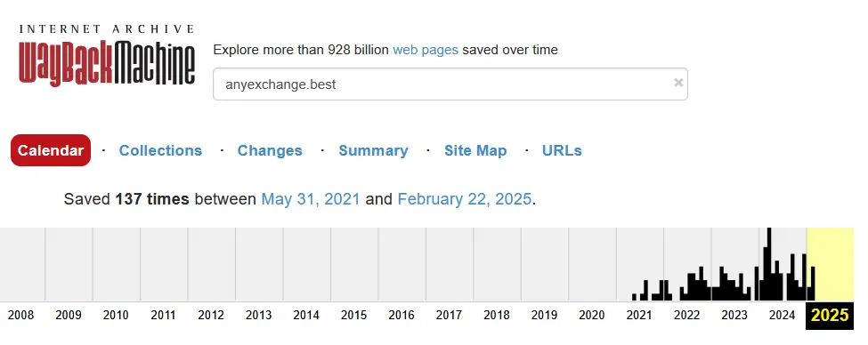Screen dimensions: 868x345
Task: Click the Internet Archive text above logo
Action: (x=107, y=28)
